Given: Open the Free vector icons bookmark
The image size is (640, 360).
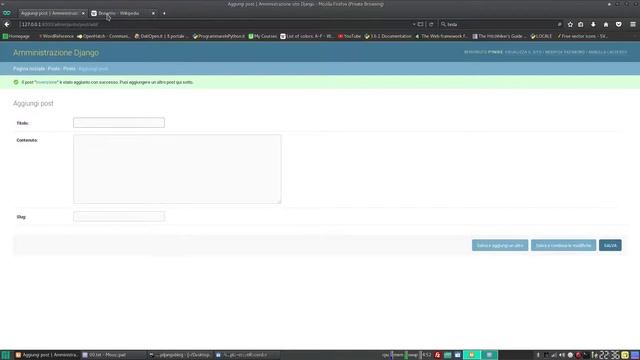Looking at the screenshot, I should (582, 36).
